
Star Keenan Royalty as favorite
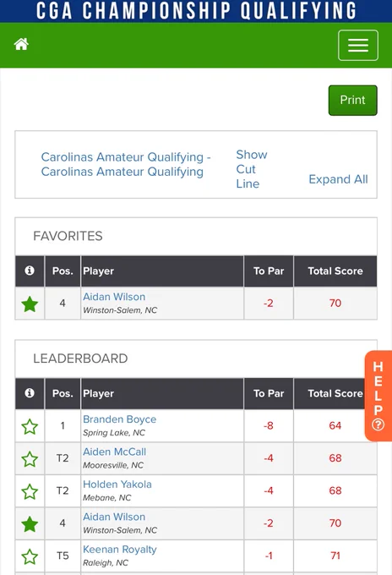[30, 556]
